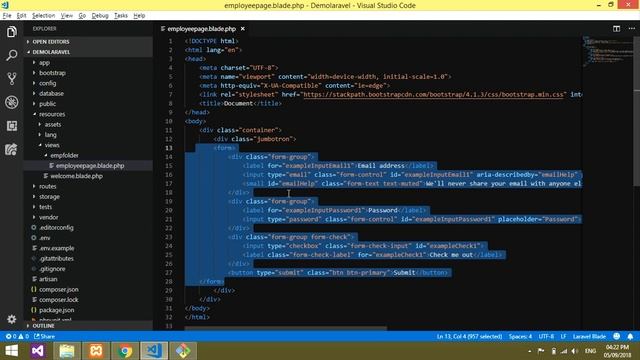Click errors and warnings count in status bar
The image size is (640, 360).
pyautogui.click(x=17, y=336)
